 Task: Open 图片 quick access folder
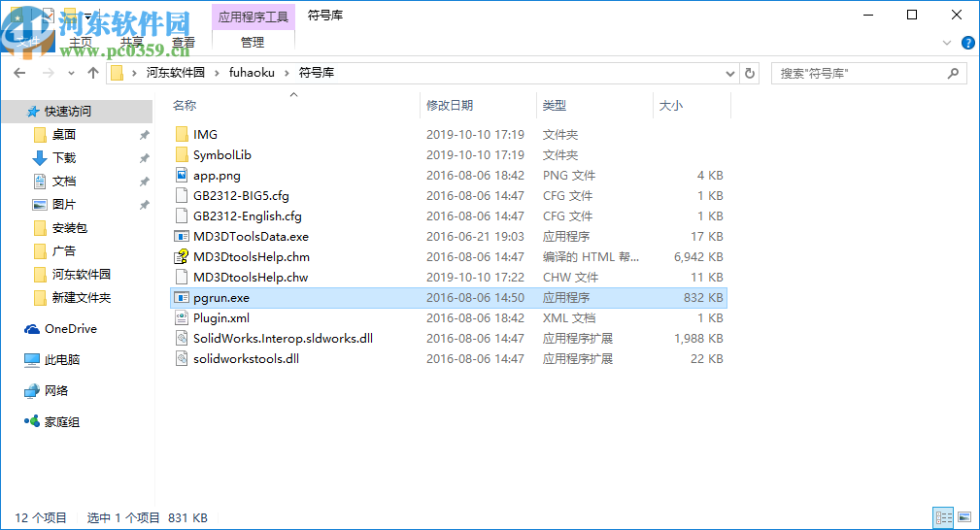[x=54, y=205]
